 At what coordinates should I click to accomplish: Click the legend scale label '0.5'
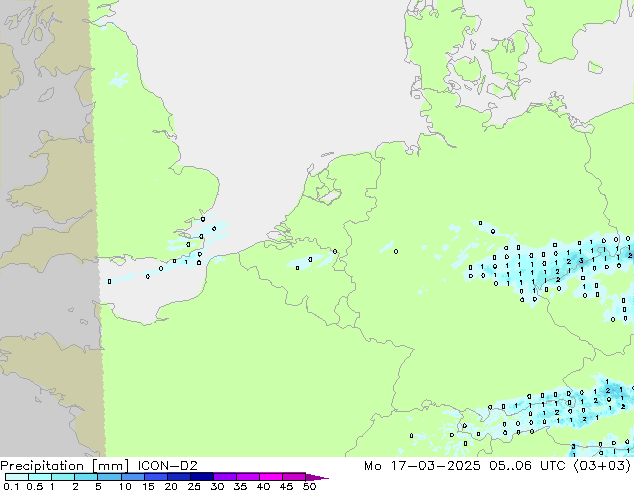pos(34,486)
